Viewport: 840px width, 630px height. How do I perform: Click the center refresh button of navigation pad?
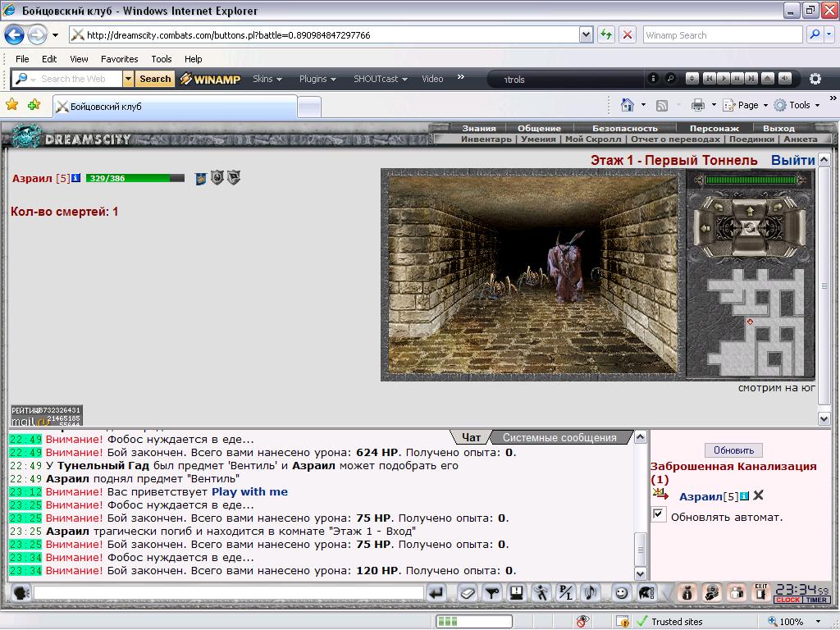pyautogui.click(x=750, y=228)
